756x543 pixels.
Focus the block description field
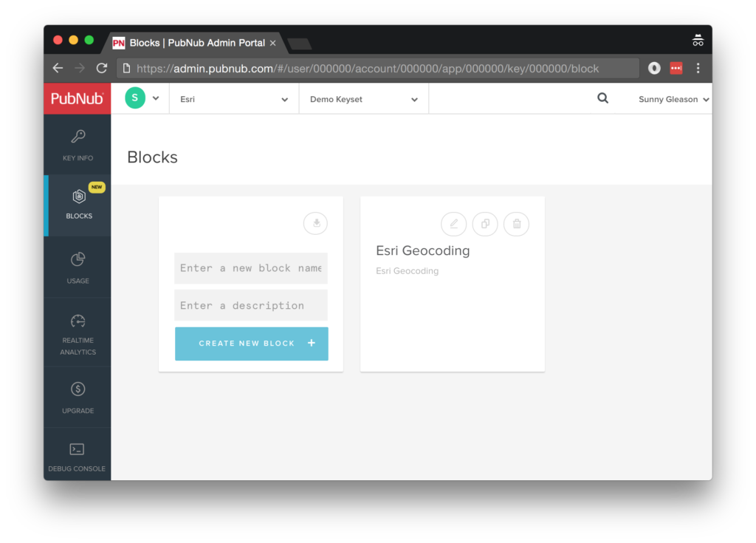click(x=251, y=305)
